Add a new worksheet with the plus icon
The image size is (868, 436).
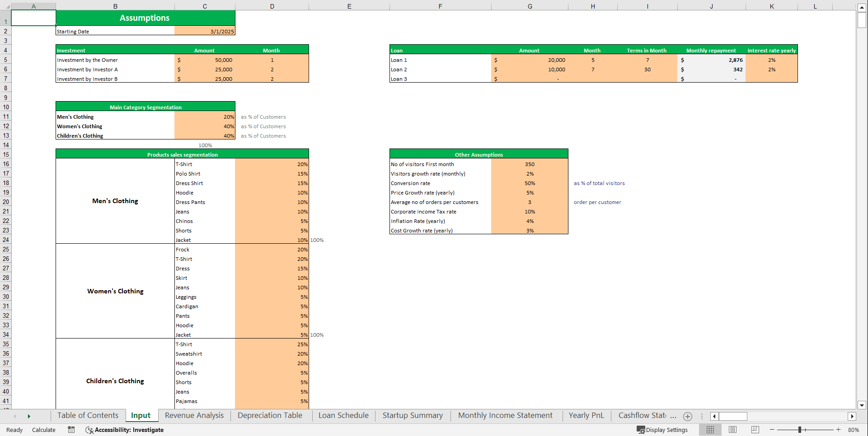click(688, 416)
